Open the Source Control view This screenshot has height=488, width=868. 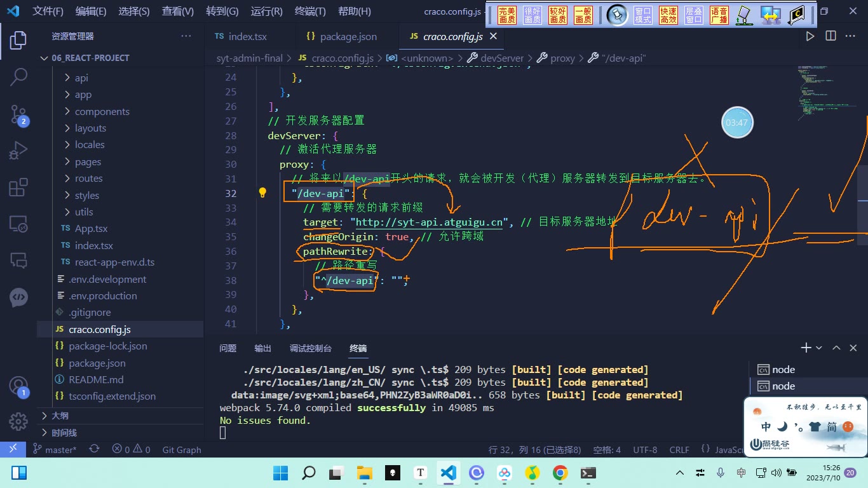pyautogui.click(x=18, y=114)
